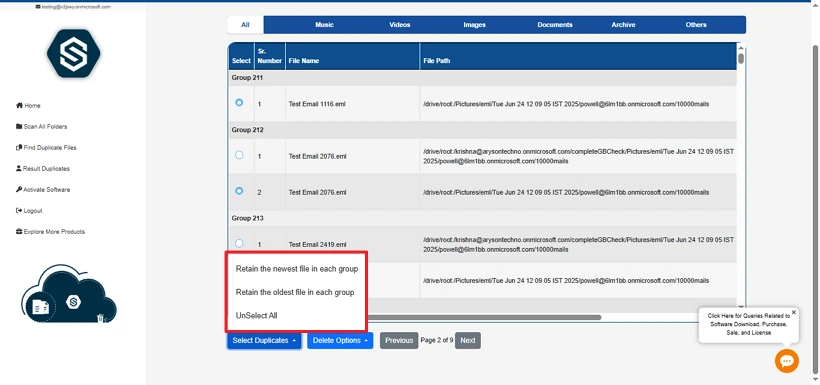This screenshot has width=820, height=385.
Task: Click the folder icon beside Scan All Folders
Action: pyautogui.click(x=19, y=127)
